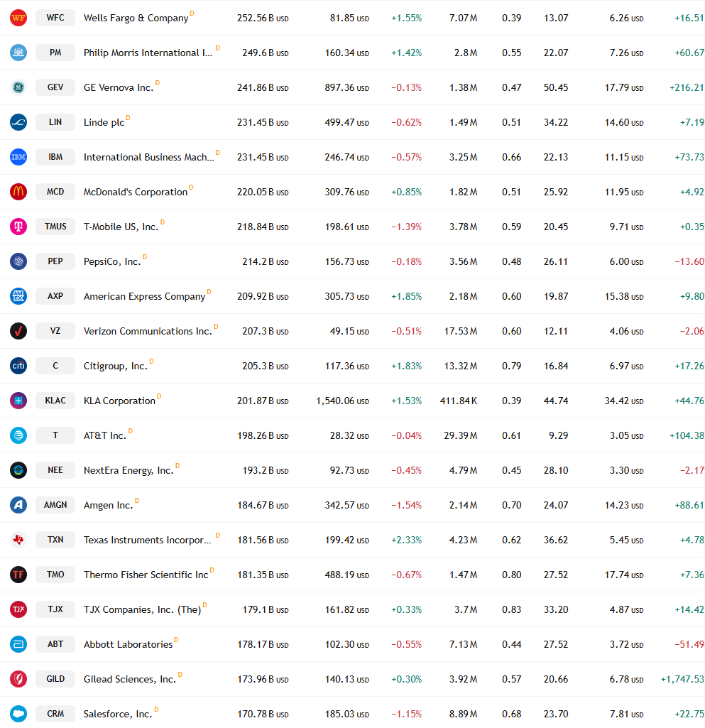Click the Amgen logo icon
The image size is (705, 728).
click(18, 505)
